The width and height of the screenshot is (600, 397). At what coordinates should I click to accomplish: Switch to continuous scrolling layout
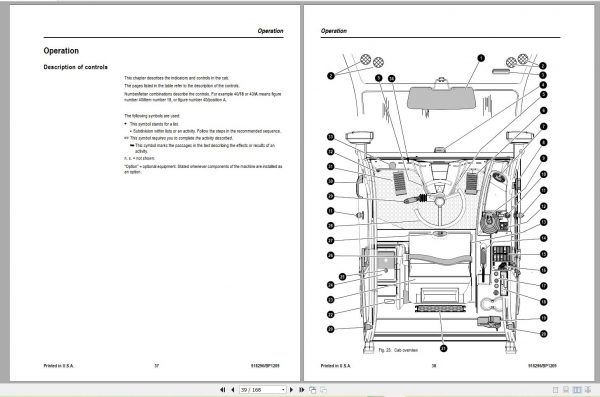[566, 390]
